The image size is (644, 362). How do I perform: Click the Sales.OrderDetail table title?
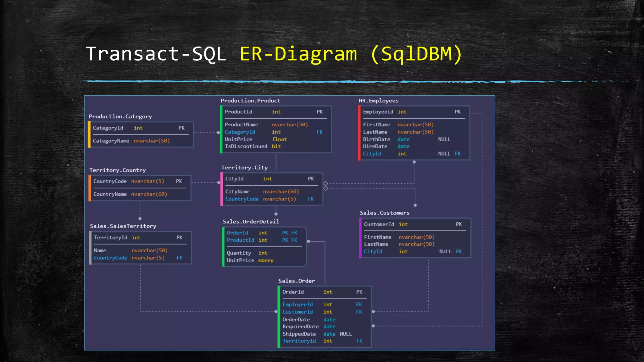pyautogui.click(x=251, y=222)
